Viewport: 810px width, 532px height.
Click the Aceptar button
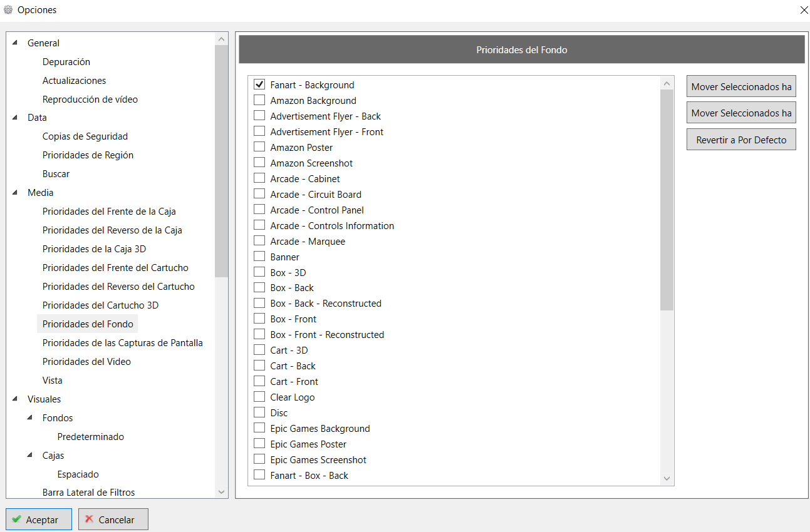tap(39, 519)
